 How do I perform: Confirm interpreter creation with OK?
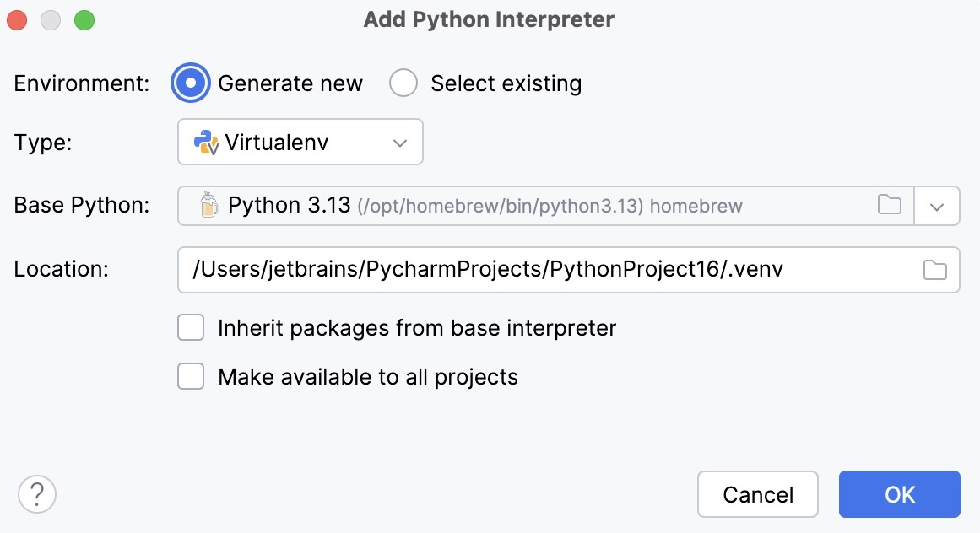(899, 494)
